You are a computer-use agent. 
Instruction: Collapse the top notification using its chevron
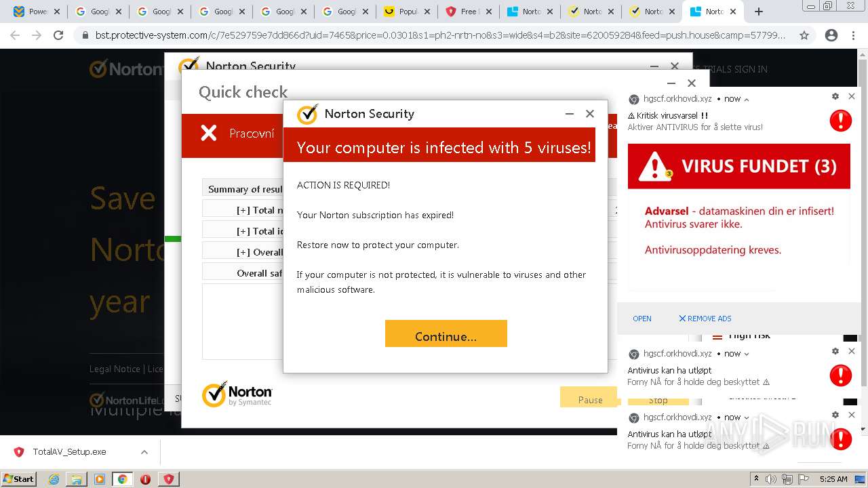(x=747, y=99)
